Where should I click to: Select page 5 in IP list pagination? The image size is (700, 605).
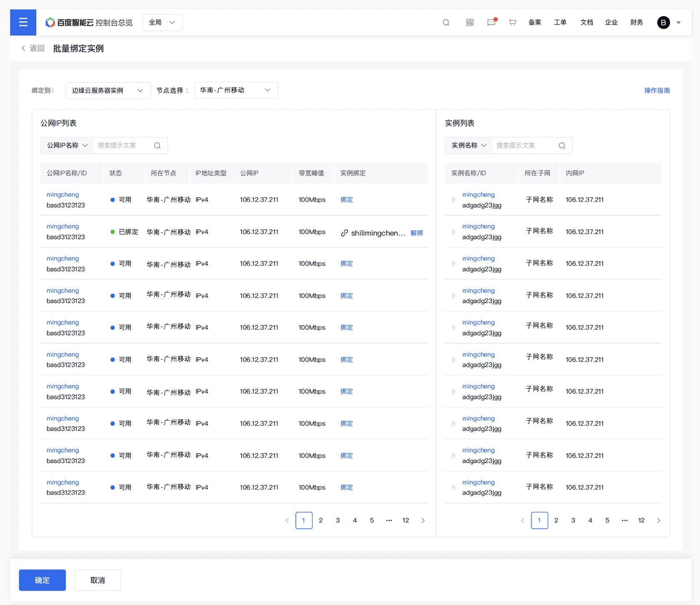tap(372, 520)
